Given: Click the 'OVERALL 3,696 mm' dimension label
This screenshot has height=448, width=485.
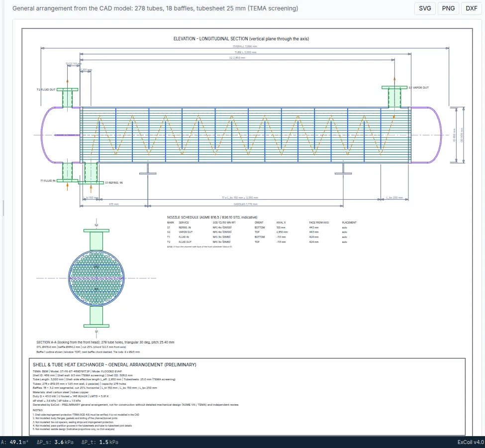Looking at the screenshot, I should tap(245, 46).
